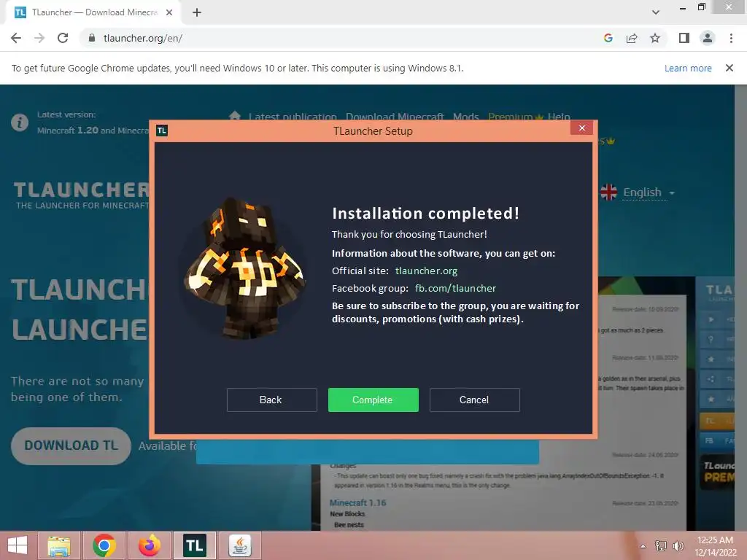Show hidden system tray icons

(x=643, y=546)
